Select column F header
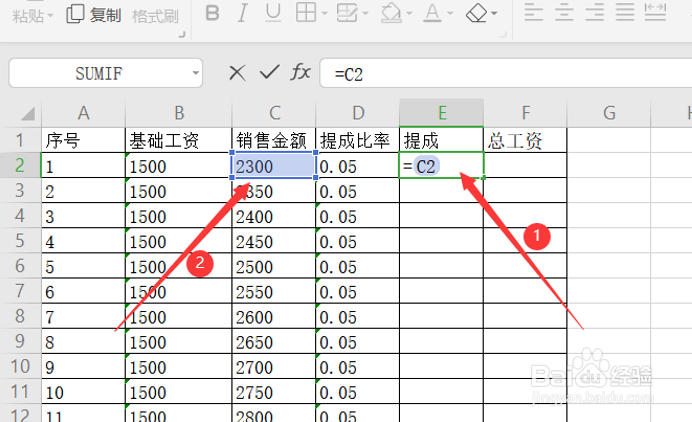 [x=525, y=113]
